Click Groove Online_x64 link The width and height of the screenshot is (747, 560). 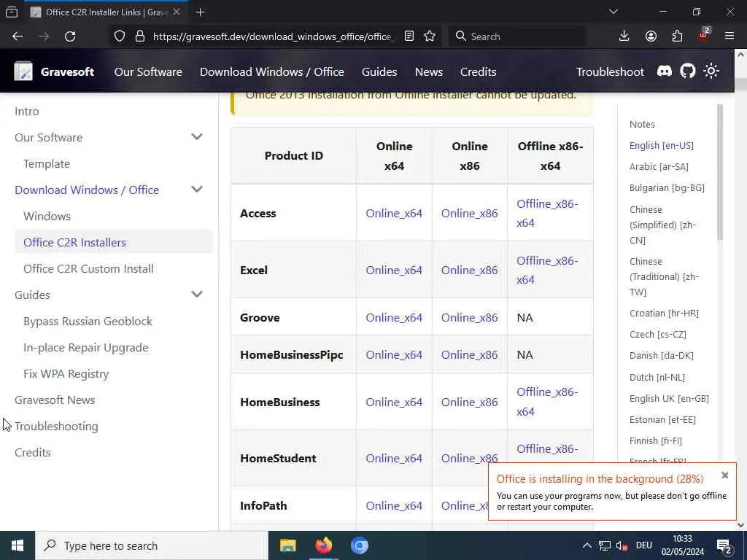click(394, 318)
